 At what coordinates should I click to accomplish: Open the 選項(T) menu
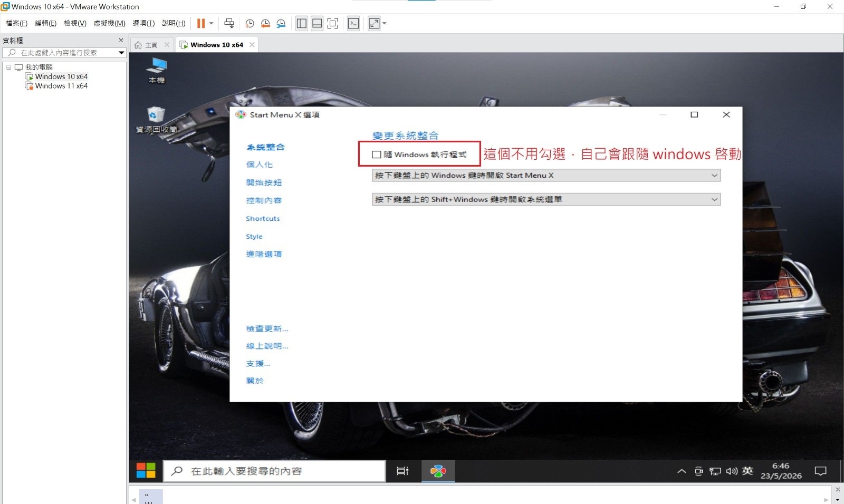click(x=143, y=23)
